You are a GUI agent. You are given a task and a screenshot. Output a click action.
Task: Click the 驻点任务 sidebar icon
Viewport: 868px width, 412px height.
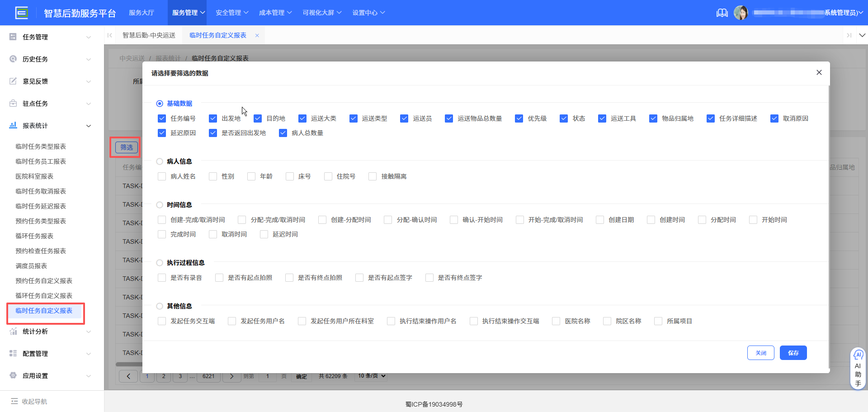[12, 103]
